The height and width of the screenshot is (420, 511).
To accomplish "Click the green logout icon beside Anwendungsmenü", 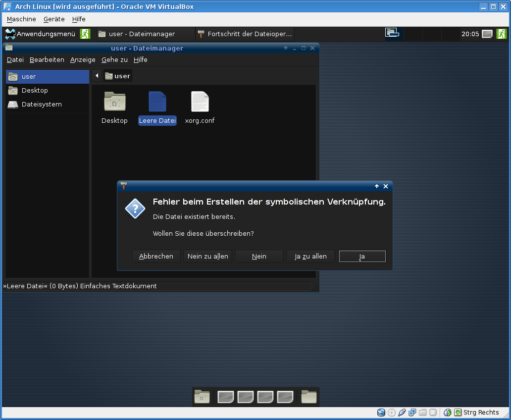I will click(85, 34).
